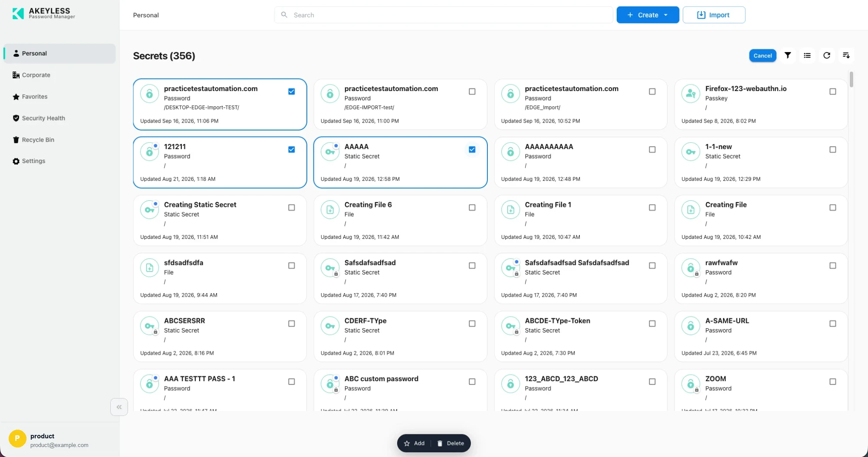
Task: Click the Creating File 6 file icon
Action: 330,209
